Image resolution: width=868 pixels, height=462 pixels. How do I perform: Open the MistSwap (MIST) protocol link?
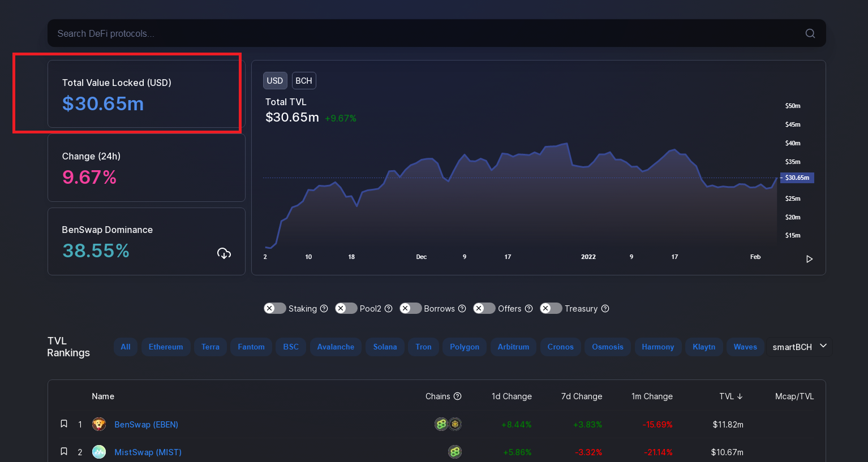[x=148, y=452]
